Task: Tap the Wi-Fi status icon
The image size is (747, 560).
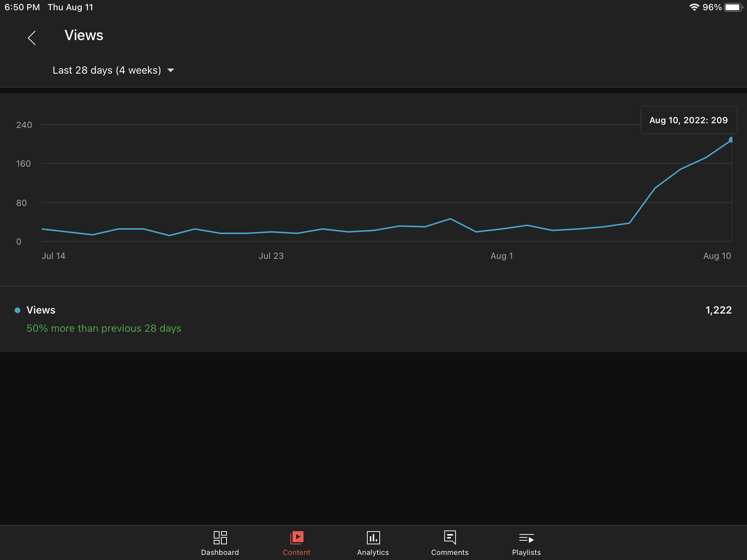Action: tap(694, 7)
